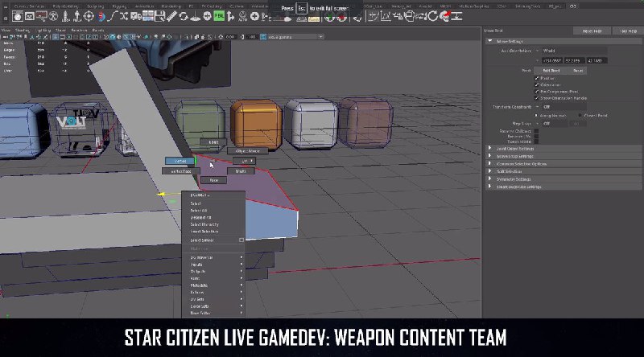Click the circular arrows shelf icon left of cone
The image size is (644, 357).
click(x=184, y=16)
